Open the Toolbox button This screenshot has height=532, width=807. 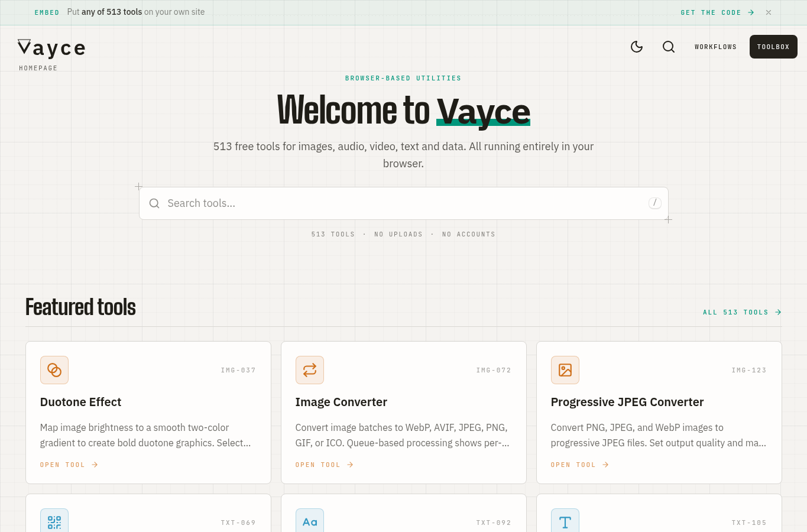pos(773,47)
